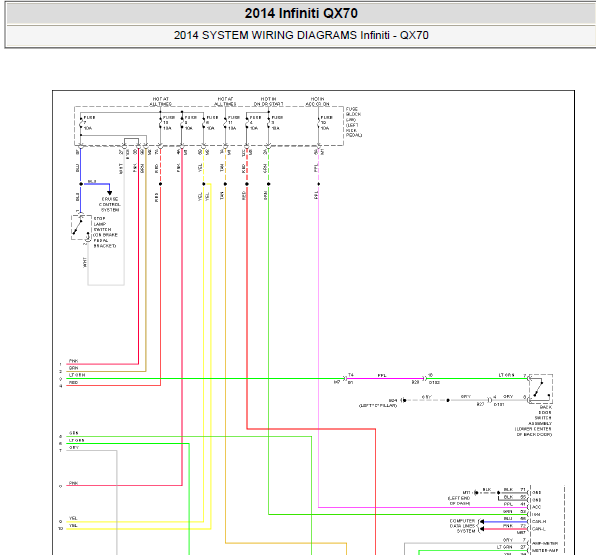
Task: Click the B24 left C pillar ground symbol
Action: [404, 400]
